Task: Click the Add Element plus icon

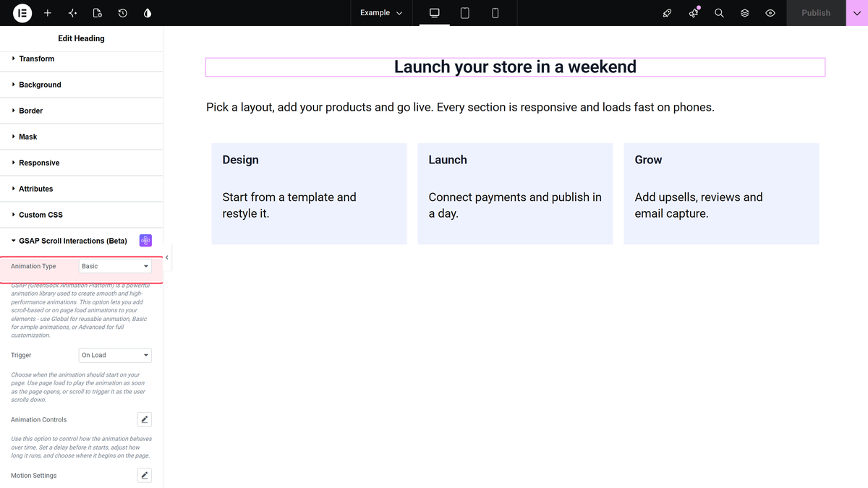Action: (x=48, y=13)
